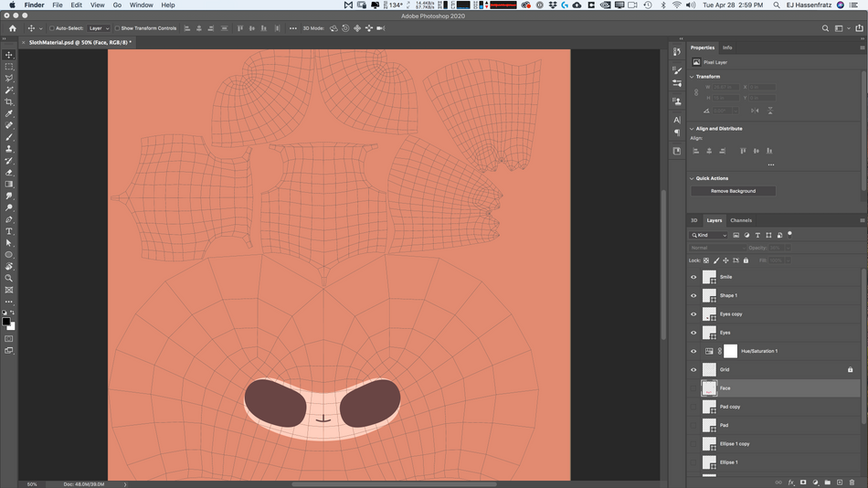Select the Move tool in the toolbox
The width and height of the screenshot is (868, 488).
click(9, 55)
